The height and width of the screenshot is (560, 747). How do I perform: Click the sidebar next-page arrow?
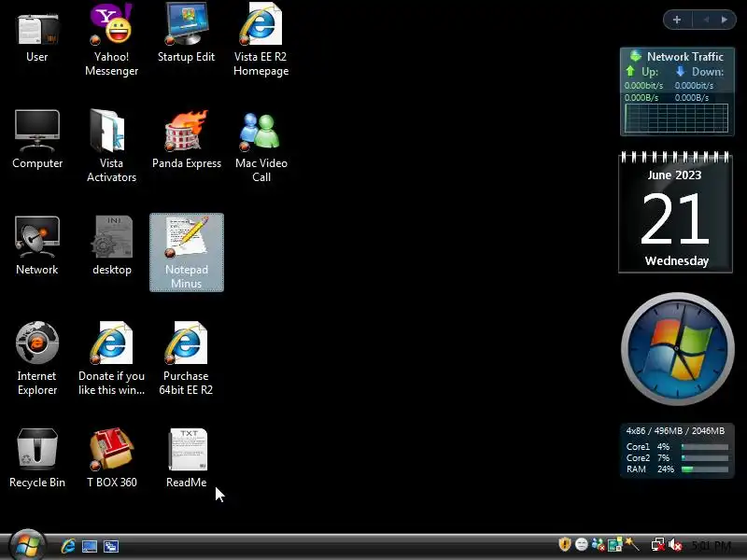click(x=725, y=20)
